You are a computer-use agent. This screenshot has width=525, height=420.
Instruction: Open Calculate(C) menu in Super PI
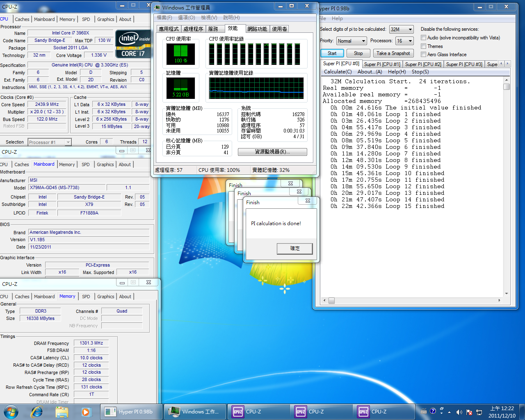[x=338, y=72]
